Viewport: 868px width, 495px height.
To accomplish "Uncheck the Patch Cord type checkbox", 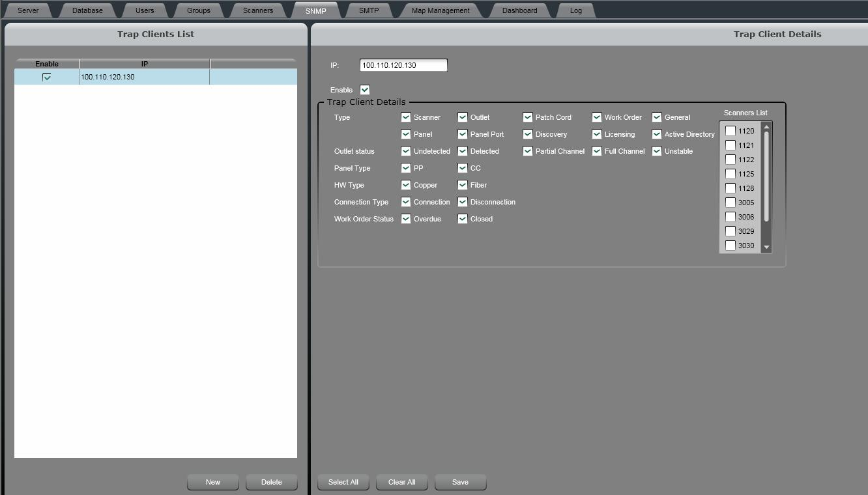I will click(528, 117).
